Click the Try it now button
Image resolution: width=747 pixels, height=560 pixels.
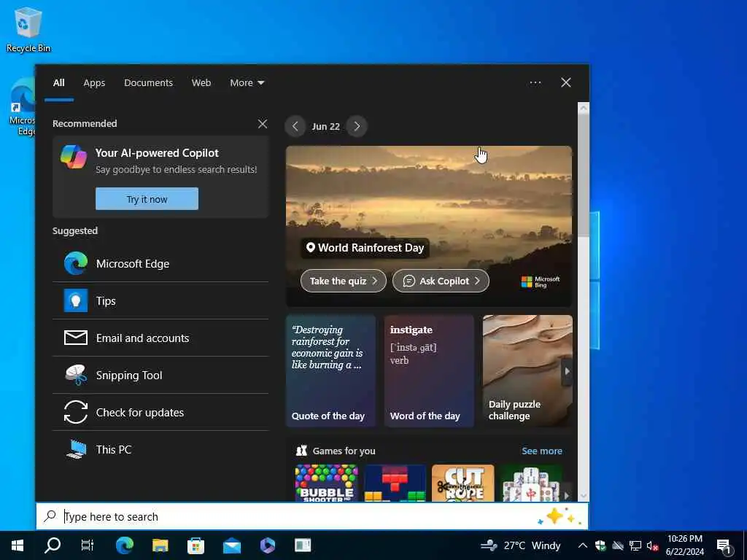click(x=147, y=199)
